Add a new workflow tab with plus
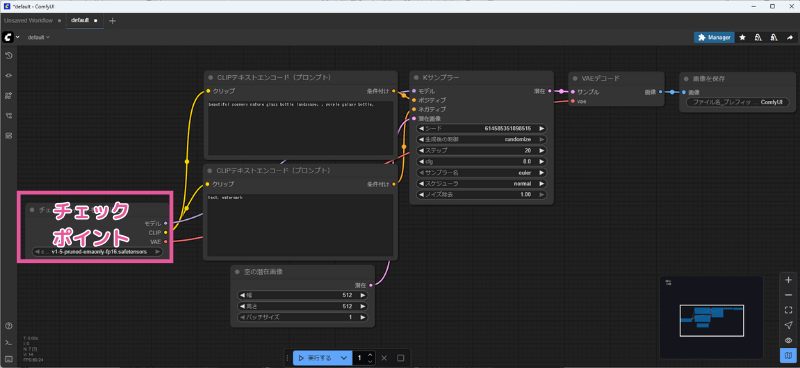Screen dimensions: 800x368 [112, 20]
